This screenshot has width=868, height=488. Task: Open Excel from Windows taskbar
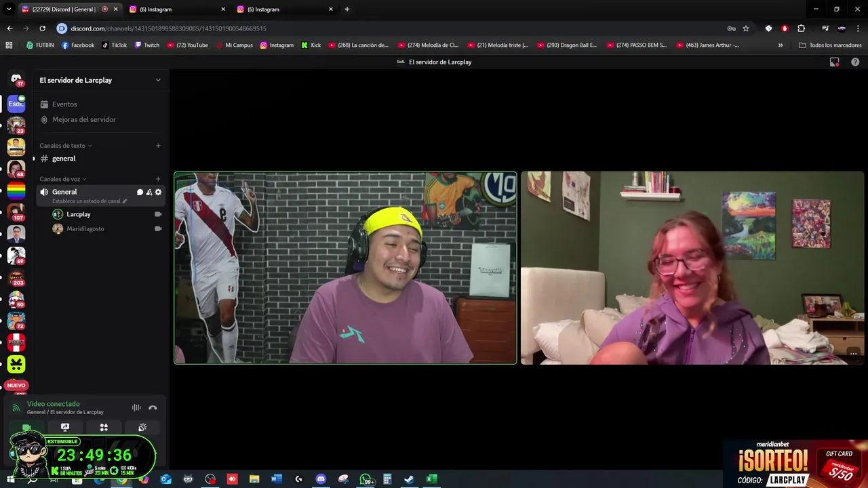431,479
